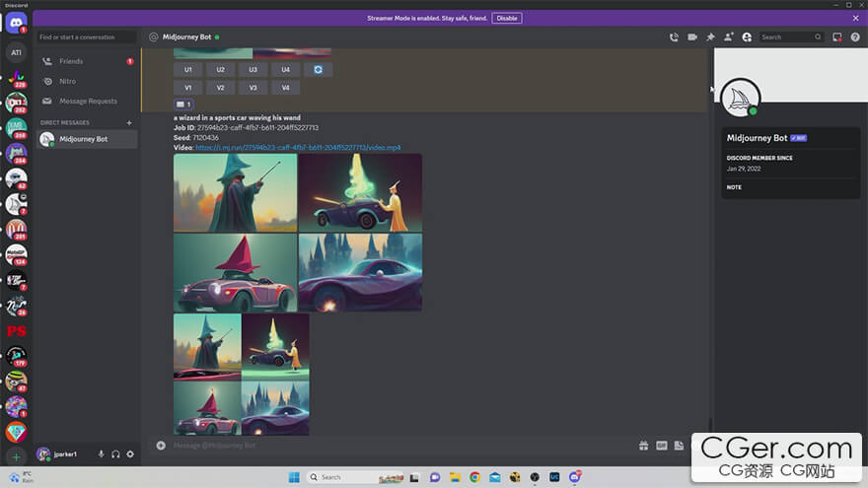Dismiss the Streamer Mode banner
Viewport: 868px width, 488px height.
855,19
